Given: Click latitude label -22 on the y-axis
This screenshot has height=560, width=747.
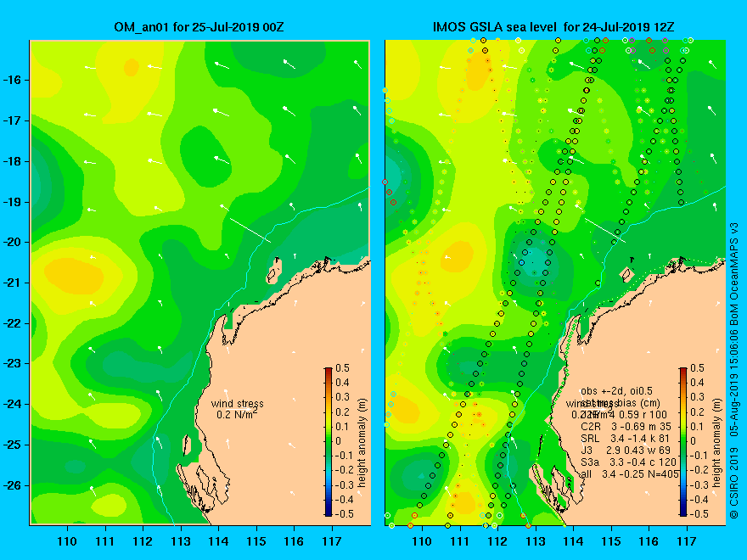Looking at the screenshot, I should (13, 323).
